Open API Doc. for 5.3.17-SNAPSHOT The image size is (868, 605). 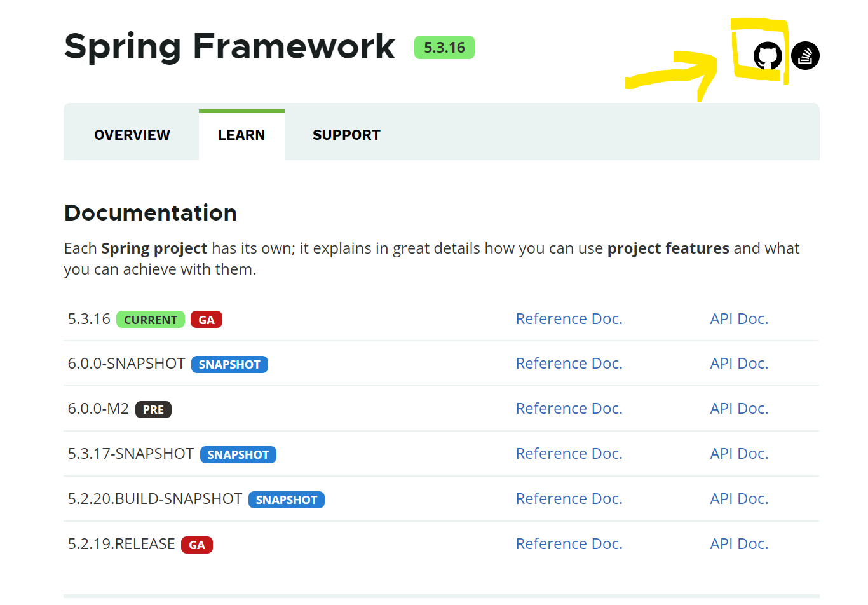pos(739,454)
